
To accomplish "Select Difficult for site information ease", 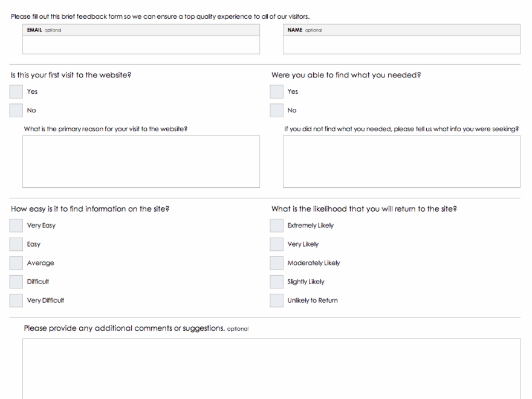I will pos(16,281).
